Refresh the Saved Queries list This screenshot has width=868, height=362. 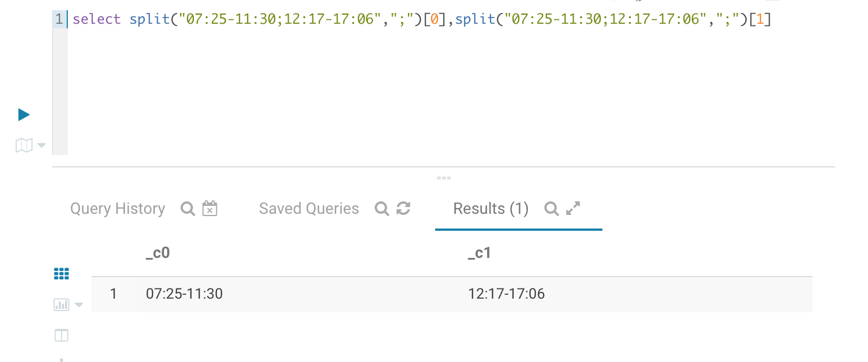(x=403, y=209)
